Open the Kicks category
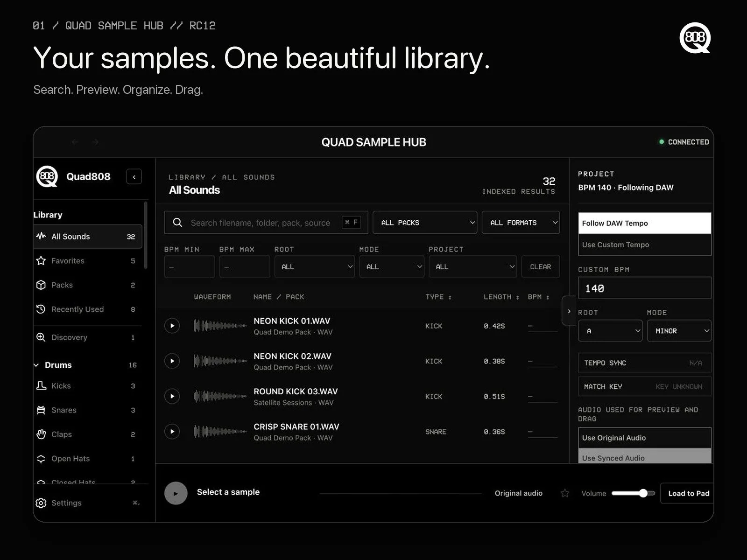 click(88, 385)
